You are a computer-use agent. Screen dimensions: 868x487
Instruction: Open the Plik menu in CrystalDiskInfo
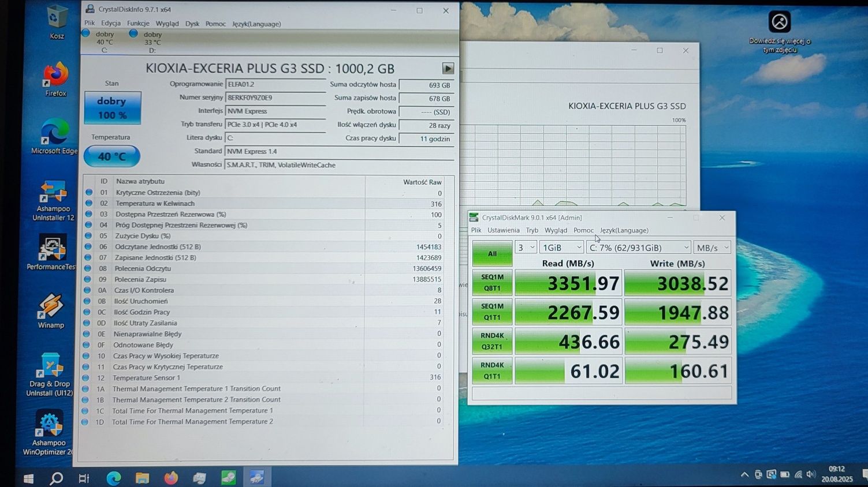point(90,24)
